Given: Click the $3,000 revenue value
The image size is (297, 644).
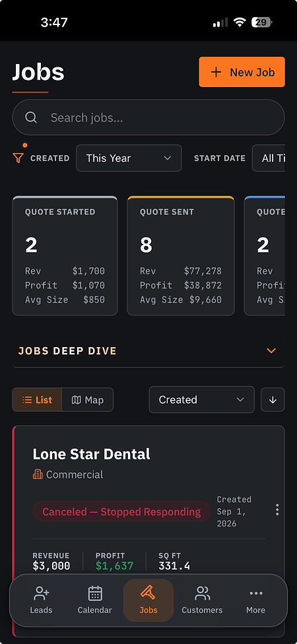Looking at the screenshot, I should [51, 566].
